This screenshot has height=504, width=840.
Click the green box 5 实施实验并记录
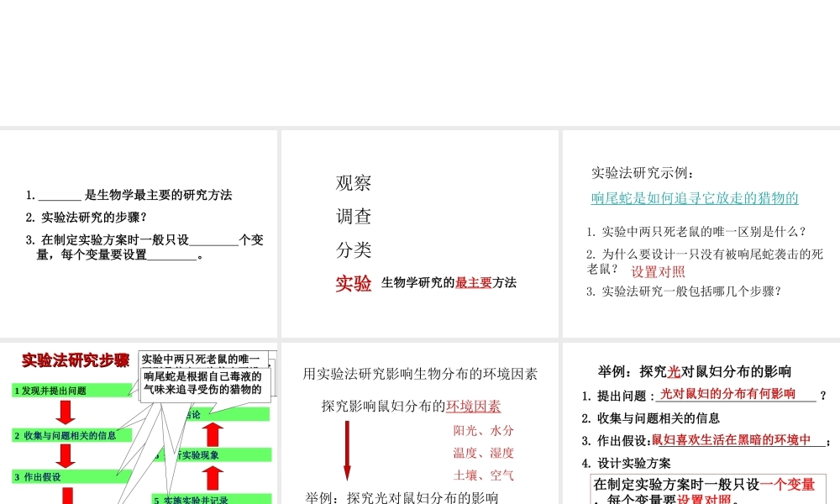pos(212,499)
